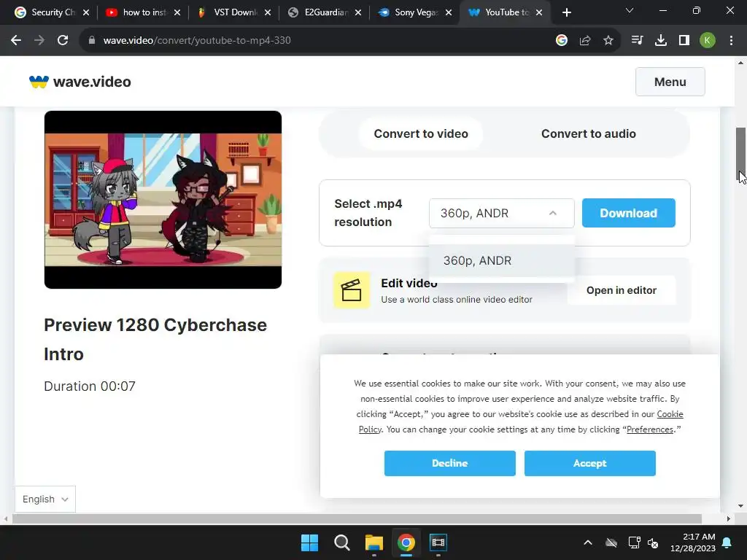Screen dimensions: 747x560
Task: Open the cookie Preferences link
Action: tap(650, 429)
